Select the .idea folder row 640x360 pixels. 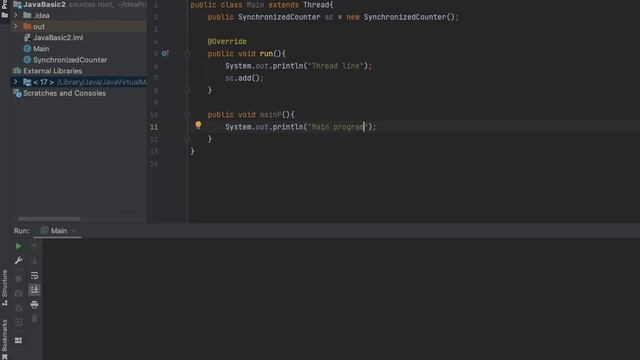(x=78, y=15)
